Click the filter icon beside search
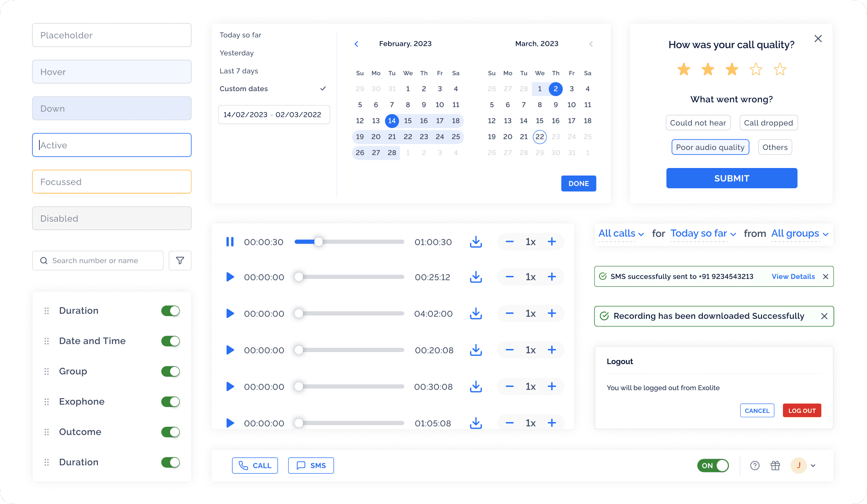Screen dimensions: 867x504 180,261
